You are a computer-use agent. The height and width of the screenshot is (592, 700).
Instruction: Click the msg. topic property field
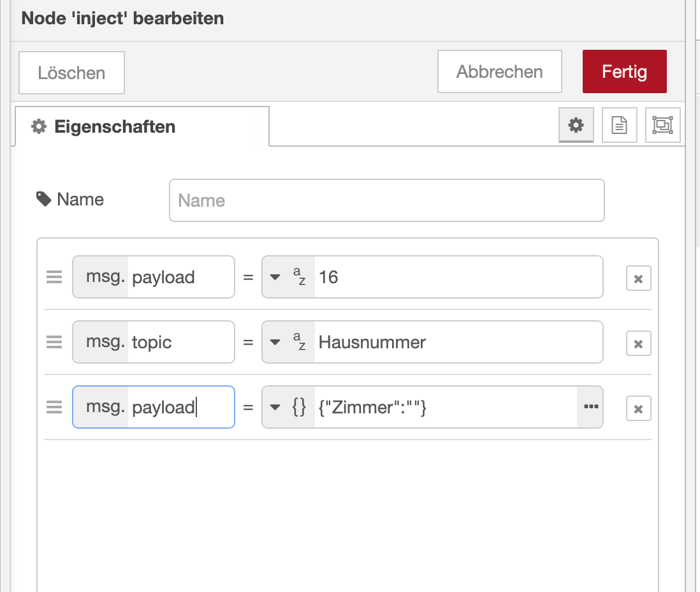pos(180,343)
